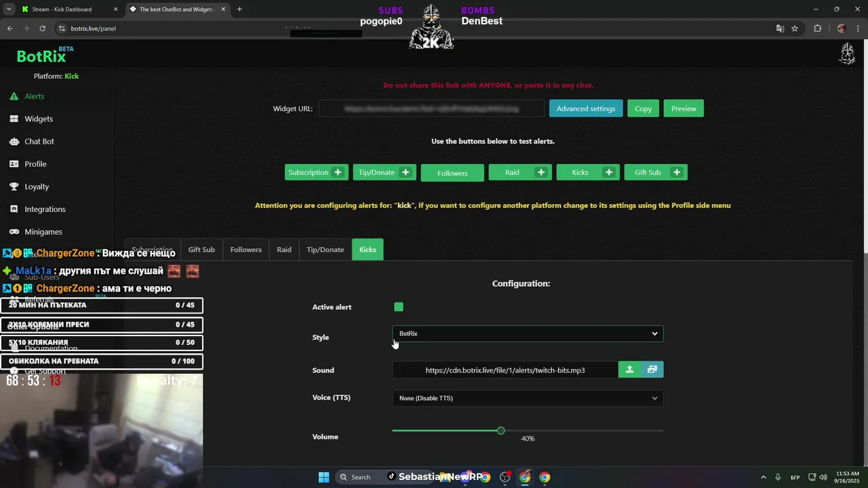Click the taskbar clock showing 11:53 AM
This screenshot has width=868, height=488.
848,477
